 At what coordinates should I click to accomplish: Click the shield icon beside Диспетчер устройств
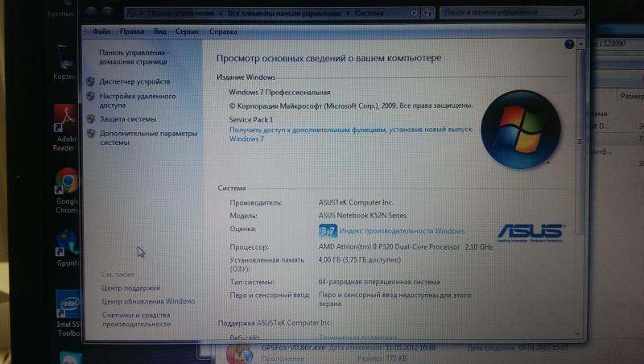coord(91,81)
